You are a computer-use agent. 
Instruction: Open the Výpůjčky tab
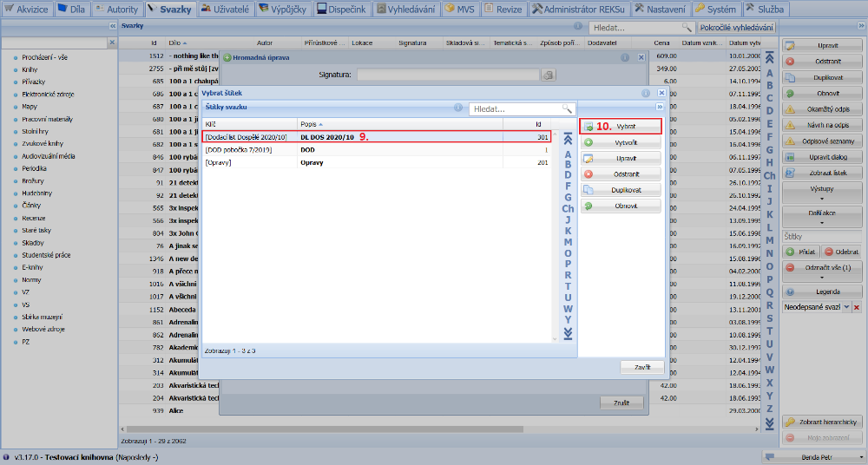pos(282,9)
